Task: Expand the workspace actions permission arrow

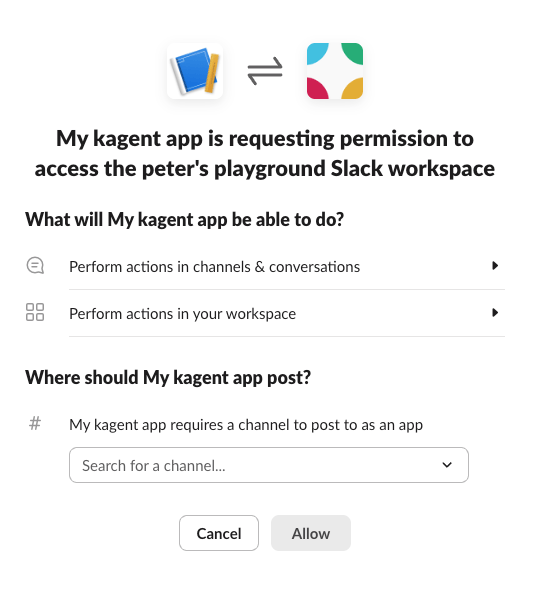Action: click(x=495, y=312)
